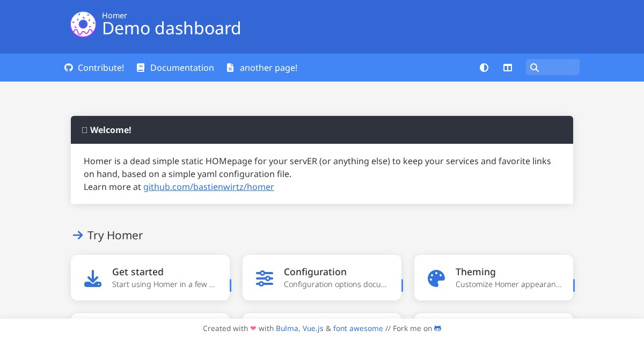Click the GitHub icon beside Contribute!
This screenshot has height=338, width=644.
pos(69,68)
